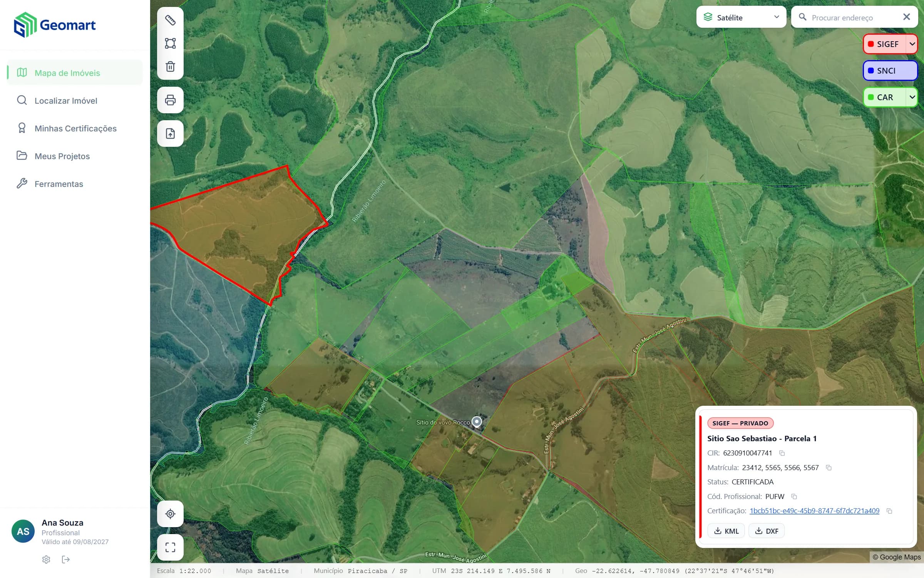Open Minhas Certificações
Viewport: 924px width, 578px height.
[x=75, y=128]
